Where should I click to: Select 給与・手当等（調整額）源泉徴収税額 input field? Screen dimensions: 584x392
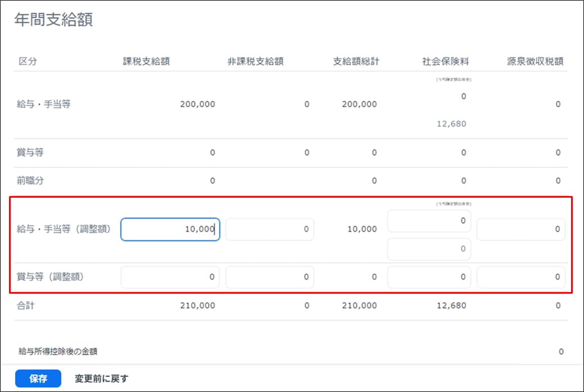(x=520, y=229)
